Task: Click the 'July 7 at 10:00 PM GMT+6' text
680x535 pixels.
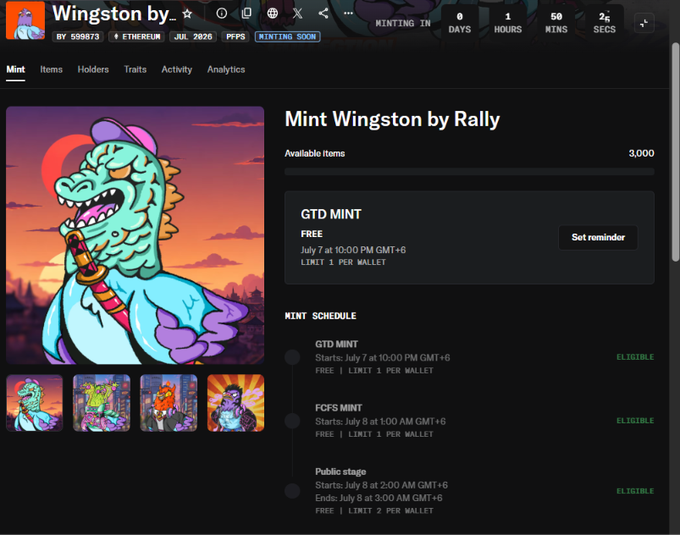Action: (353, 250)
